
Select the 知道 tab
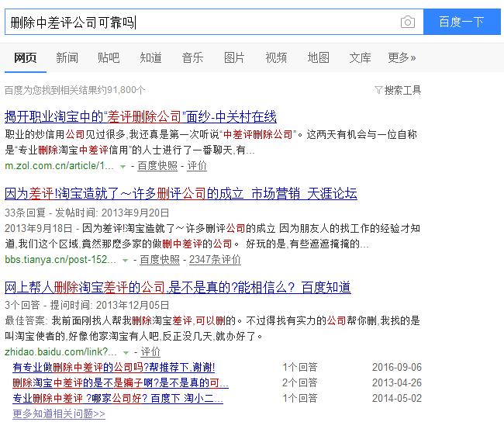coord(150,57)
